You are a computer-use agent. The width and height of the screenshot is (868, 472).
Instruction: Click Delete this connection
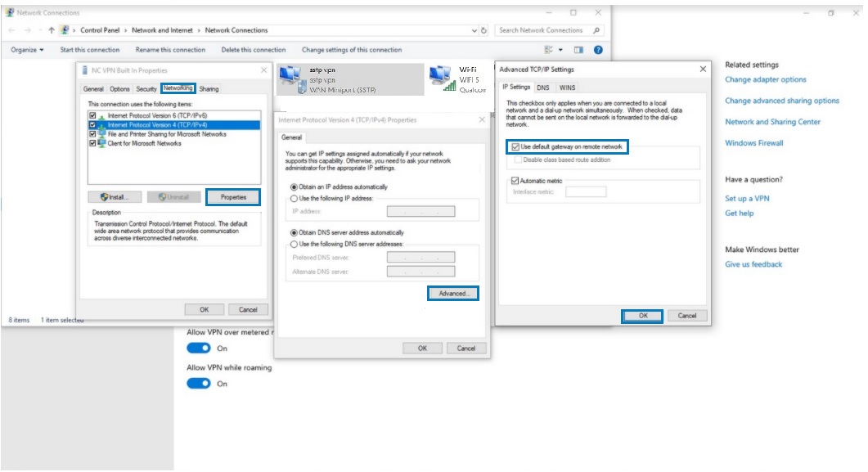point(254,50)
